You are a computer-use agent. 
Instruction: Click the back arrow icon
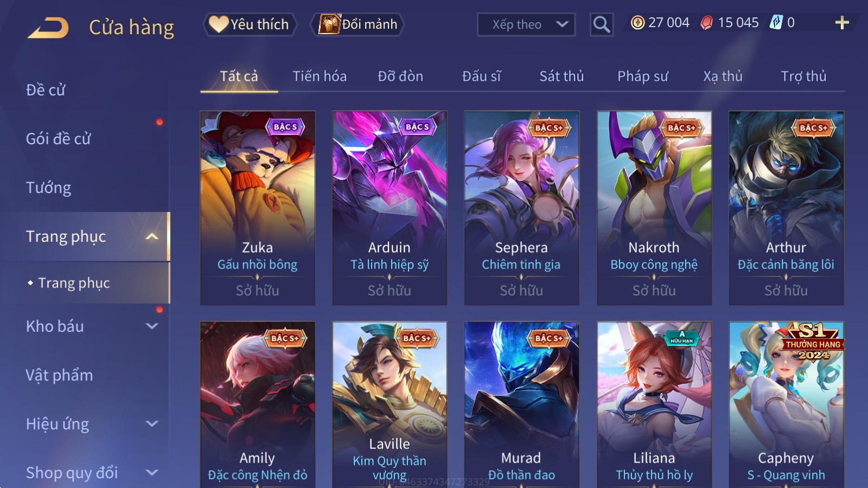pos(48,28)
